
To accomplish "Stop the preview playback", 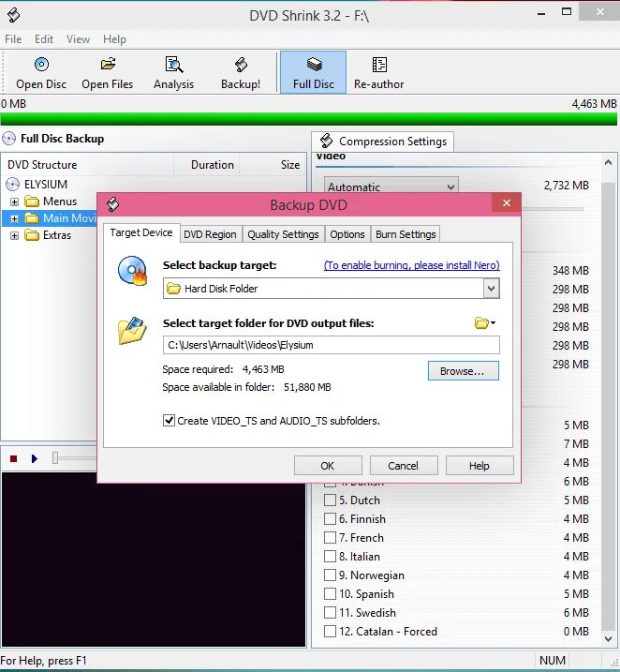I will point(13,459).
